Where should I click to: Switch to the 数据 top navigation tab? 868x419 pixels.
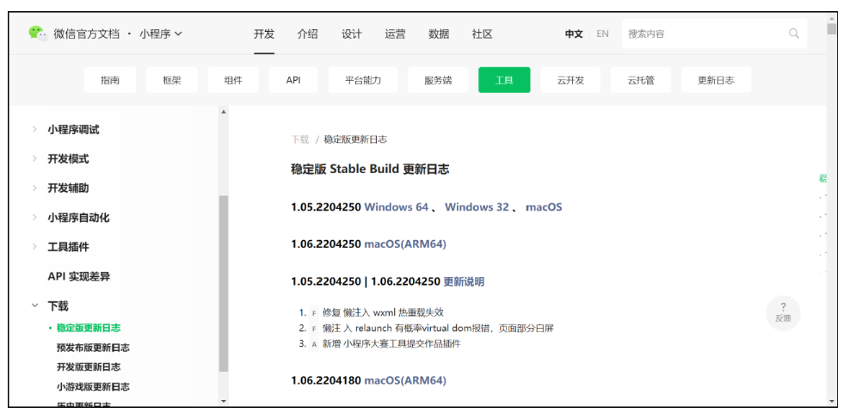[x=439, y=34]
